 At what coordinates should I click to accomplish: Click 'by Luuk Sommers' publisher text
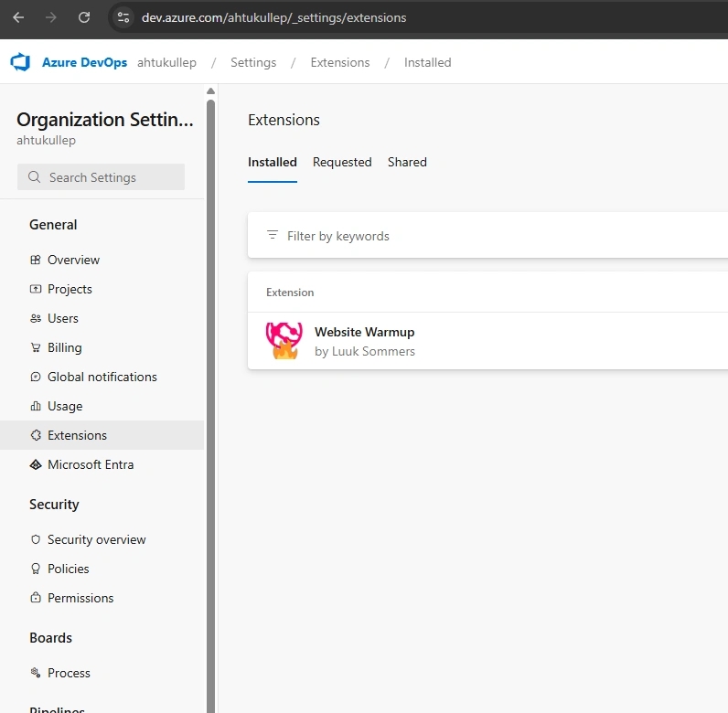pos(365,351)
